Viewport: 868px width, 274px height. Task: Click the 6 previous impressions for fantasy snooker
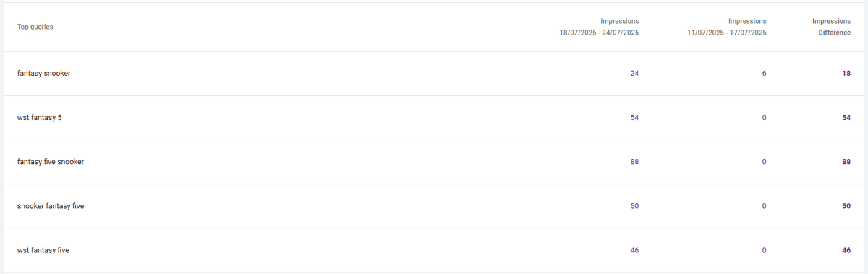(x=764, y=74)
